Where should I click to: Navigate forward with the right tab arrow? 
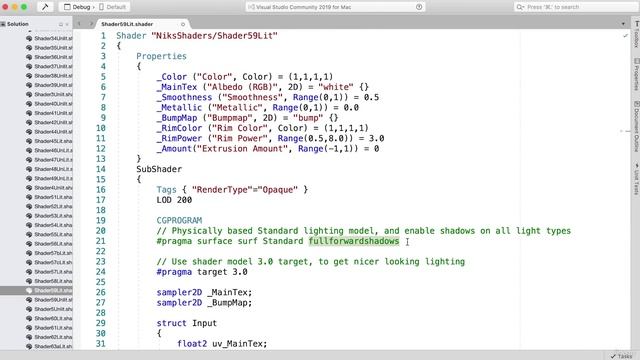(x=91, y=24)
